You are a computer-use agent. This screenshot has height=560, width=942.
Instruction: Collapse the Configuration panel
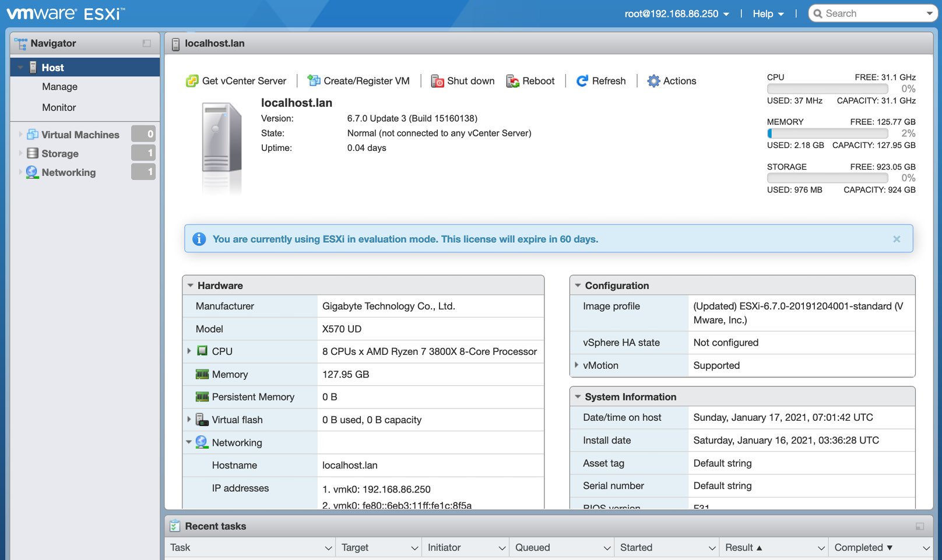point(578,286)
